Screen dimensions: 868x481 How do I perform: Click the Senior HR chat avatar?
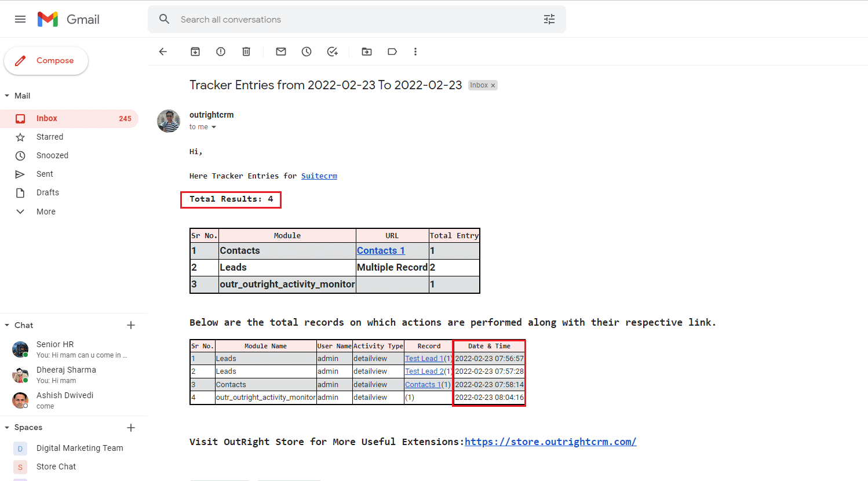tap(20, 349)
